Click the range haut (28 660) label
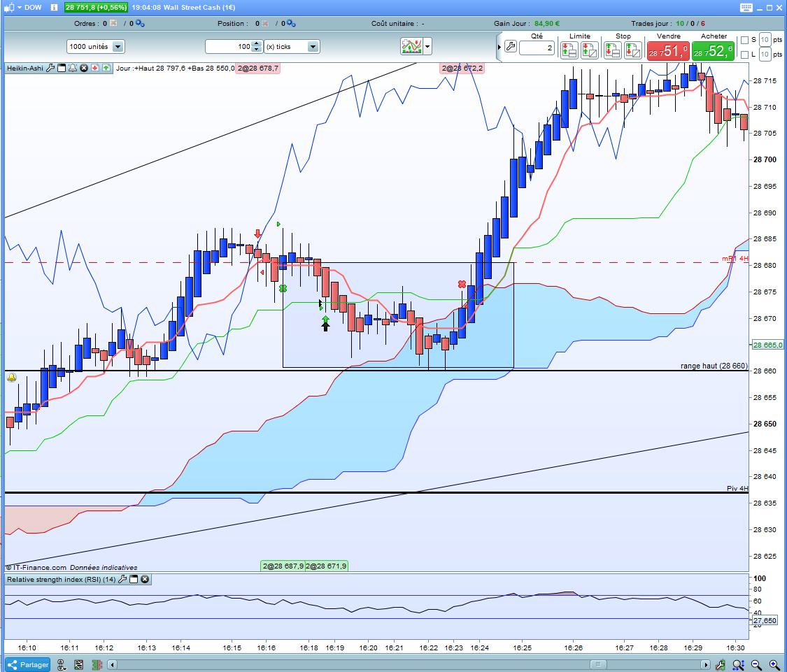 click(714, 366)
